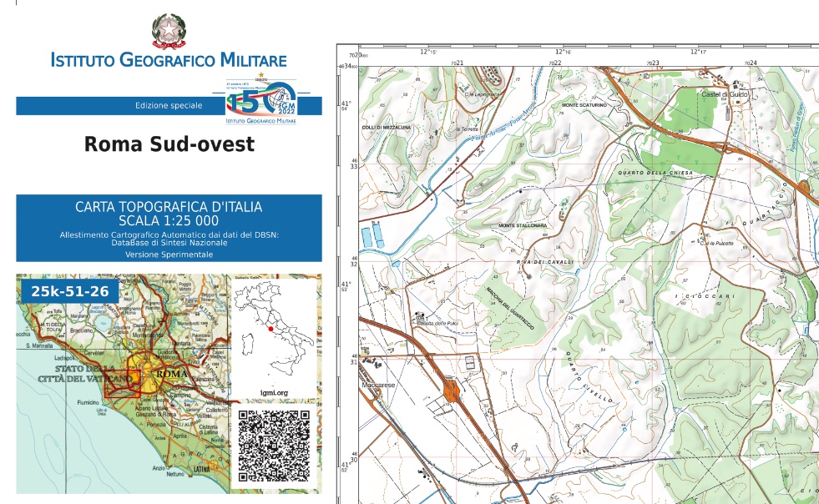The width and height of the screenshot is (819, 504).
Task: Click the 'Roma Sud-ovest' title
Action: click(x=169, y=144)
